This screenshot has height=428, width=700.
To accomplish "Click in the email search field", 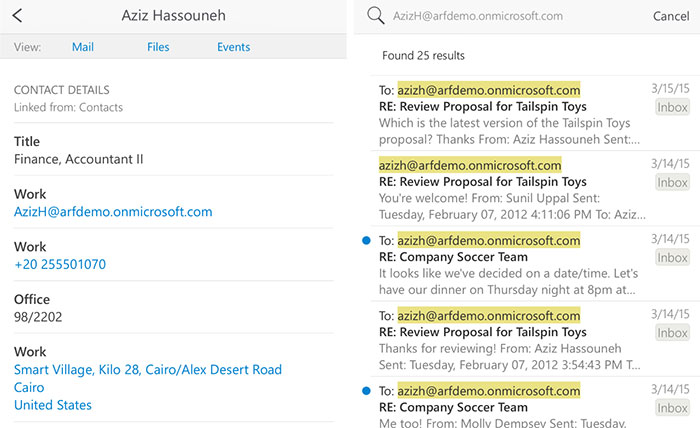I will [x=513, y=16].
